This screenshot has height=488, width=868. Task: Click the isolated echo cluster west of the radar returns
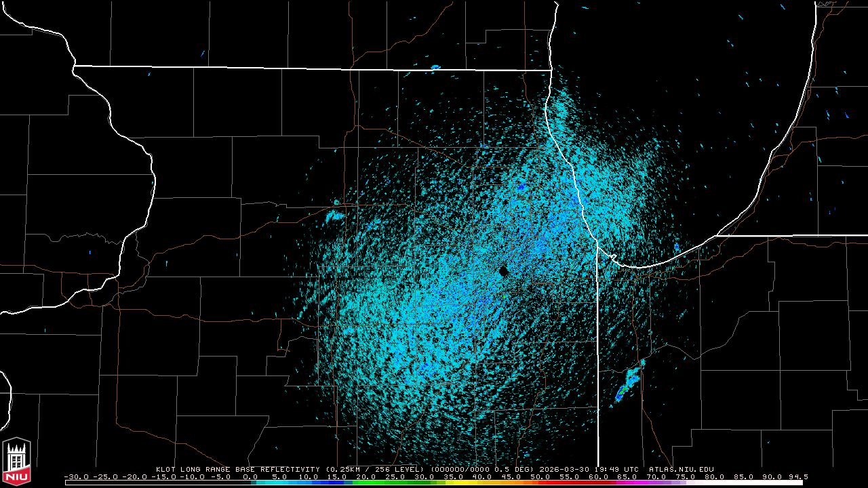[334, 216]
